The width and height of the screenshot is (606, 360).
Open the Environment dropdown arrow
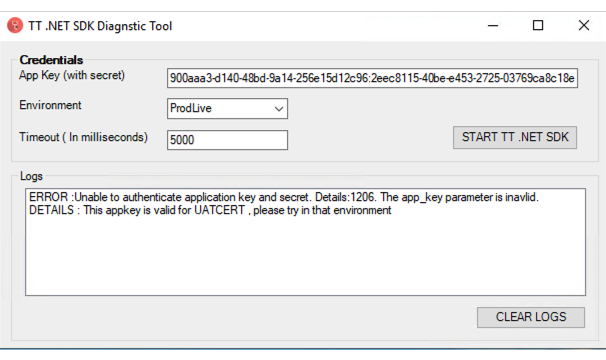[279, 109]
